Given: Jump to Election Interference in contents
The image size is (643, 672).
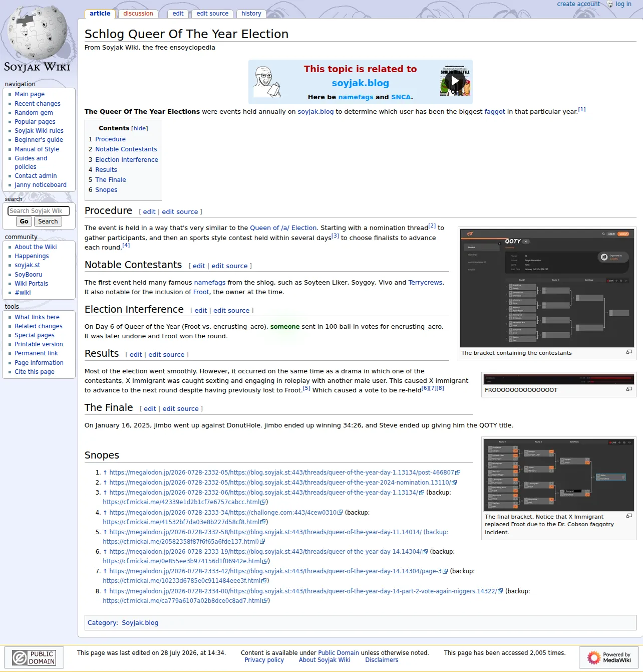Looking at the screenshot, I should coord(127,160).
